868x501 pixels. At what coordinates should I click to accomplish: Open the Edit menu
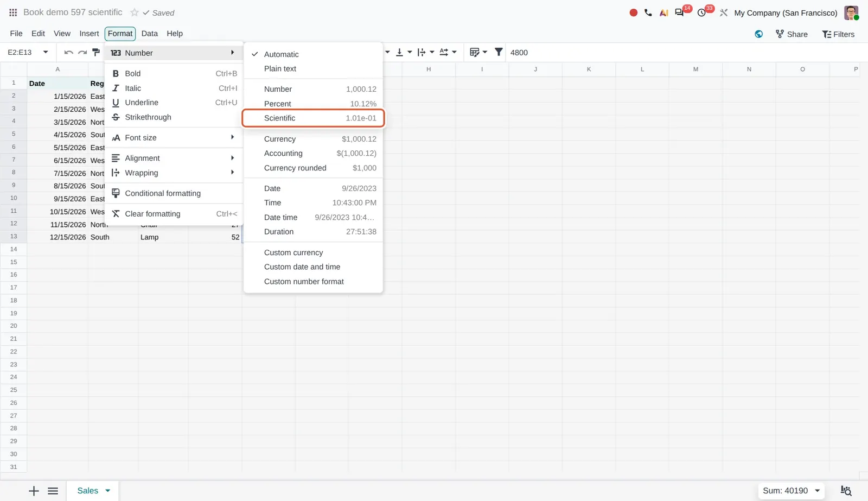[x=38, y=34]
